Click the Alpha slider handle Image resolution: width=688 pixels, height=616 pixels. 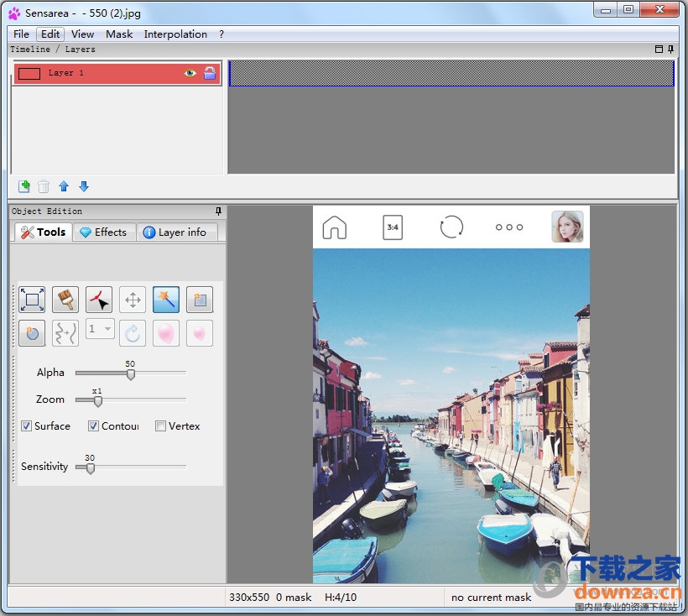tap(130, 374)
